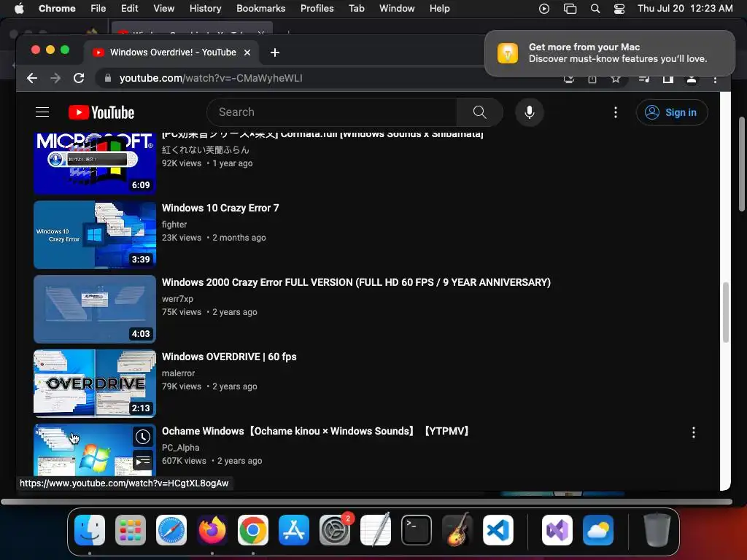The height and width of the screenshot is (560, 747).
Task: Close the Windows Overdrive! YouTube tab
Action: 247,52
